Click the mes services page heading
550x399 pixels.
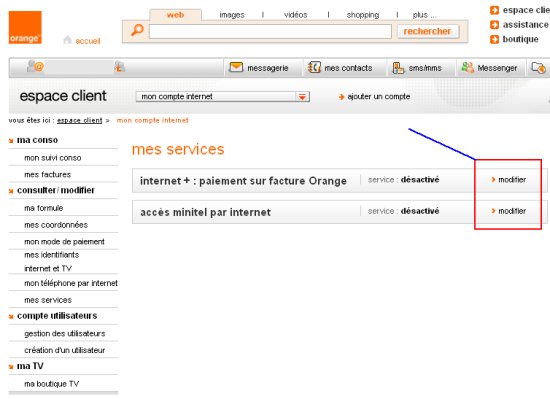178,149
